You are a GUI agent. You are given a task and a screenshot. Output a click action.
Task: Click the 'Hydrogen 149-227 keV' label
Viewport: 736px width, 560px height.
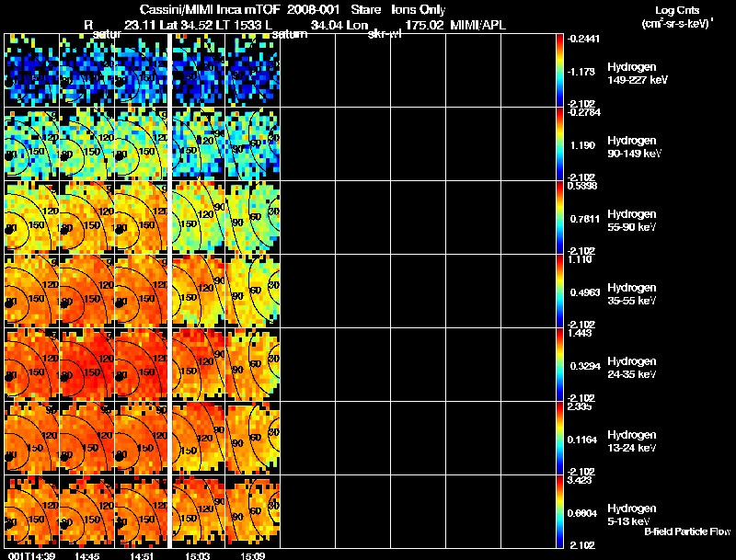pos(638,74)
